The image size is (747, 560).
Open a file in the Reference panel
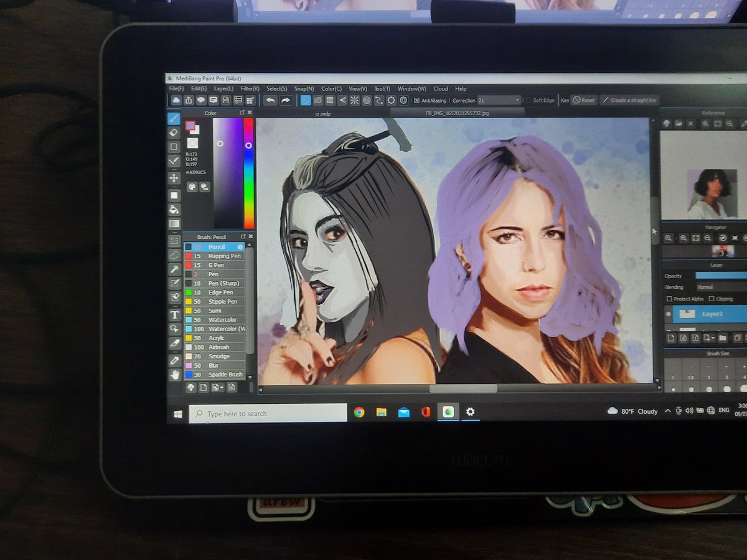tap(679, 123)
